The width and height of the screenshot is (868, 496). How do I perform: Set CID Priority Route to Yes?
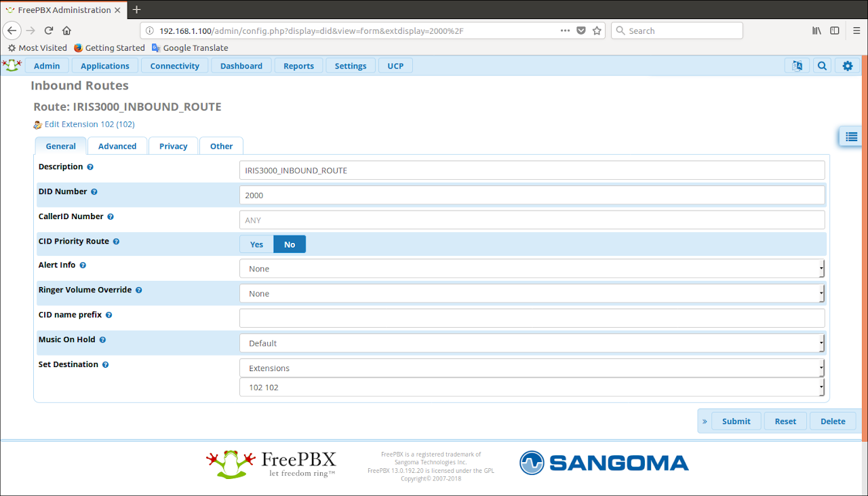pyautogui.click(x=256, y=244)
